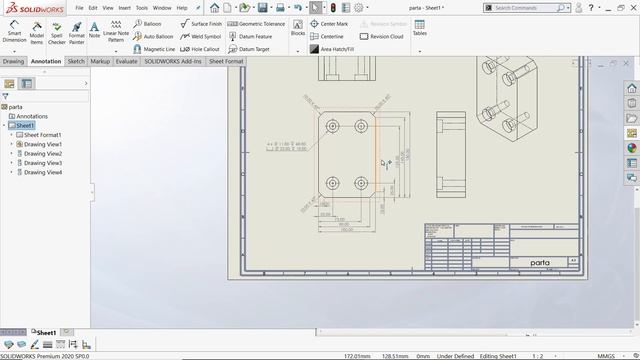This screenshot has width=640, height=360.
Task: Select the Smart Dimension tool
Action: pyautogui.click(x=14, y=31)
